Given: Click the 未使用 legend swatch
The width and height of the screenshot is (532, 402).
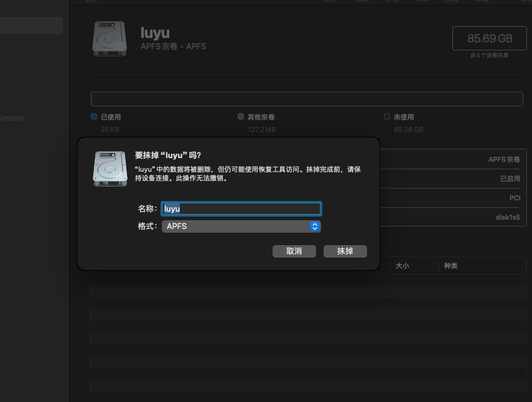Looking at the screenshot, I should tap(387, 117).
